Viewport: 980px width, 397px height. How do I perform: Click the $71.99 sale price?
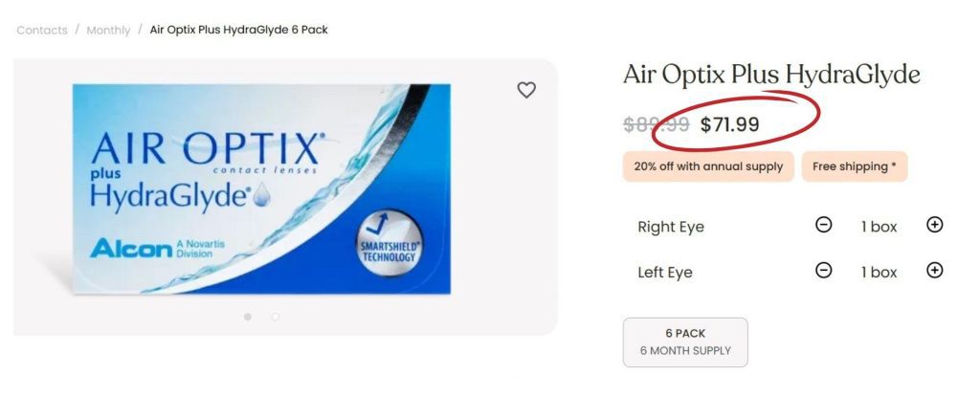point(729,124)
